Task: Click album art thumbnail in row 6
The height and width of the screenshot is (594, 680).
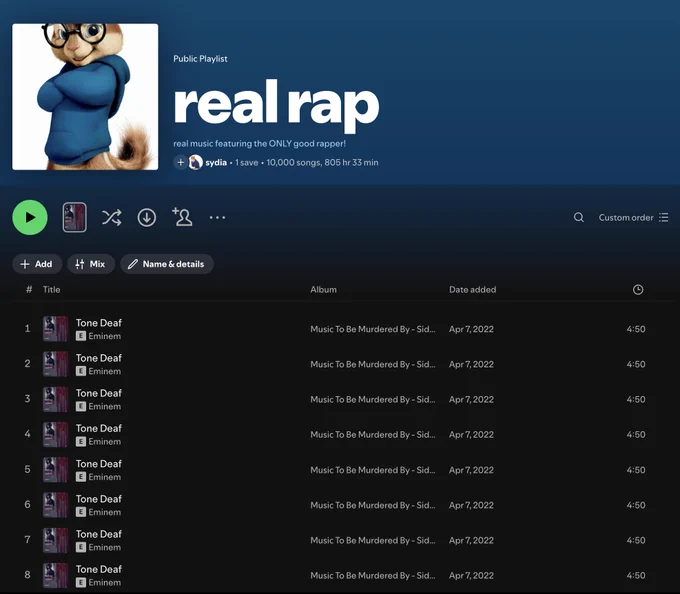Action: click(55, 505)
